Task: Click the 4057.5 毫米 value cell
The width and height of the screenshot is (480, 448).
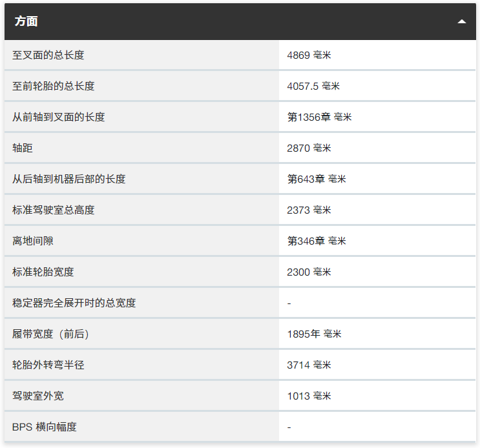Action: 313,87
